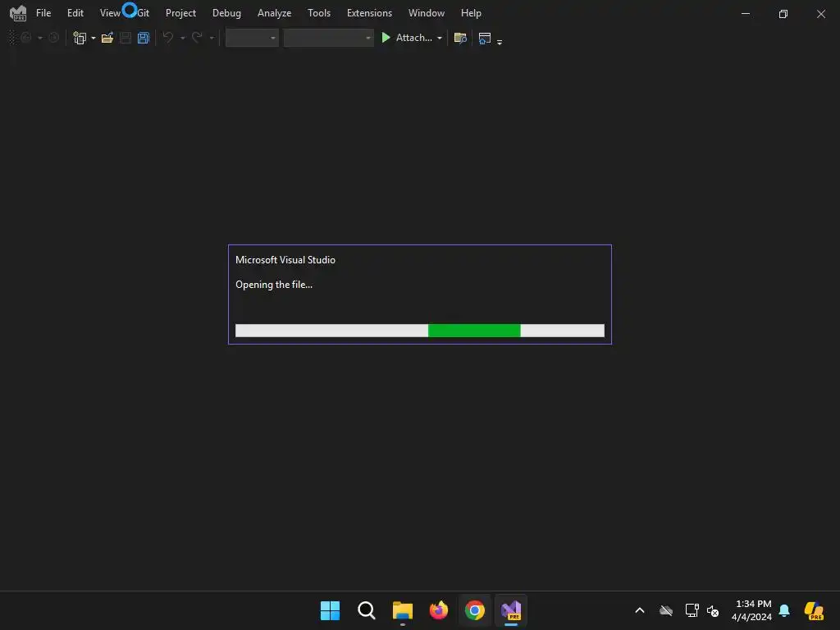Click the Visual Studio Preview taskbar icon
The image size is (840, 630).
[511, 610]
